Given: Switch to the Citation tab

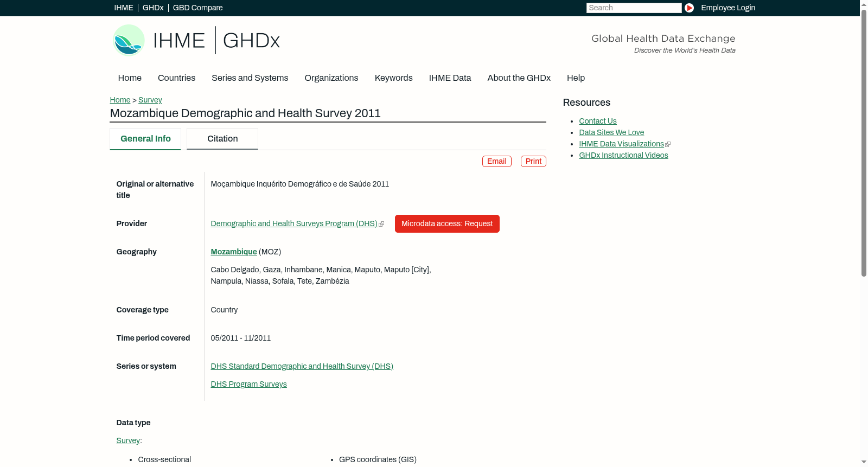Looking at the screenshot, I should point(222,139).
